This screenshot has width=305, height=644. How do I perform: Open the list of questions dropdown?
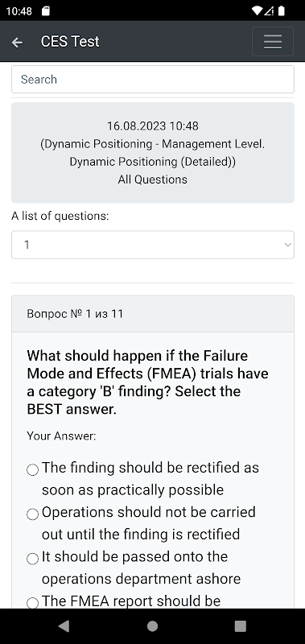click(153, 245)
